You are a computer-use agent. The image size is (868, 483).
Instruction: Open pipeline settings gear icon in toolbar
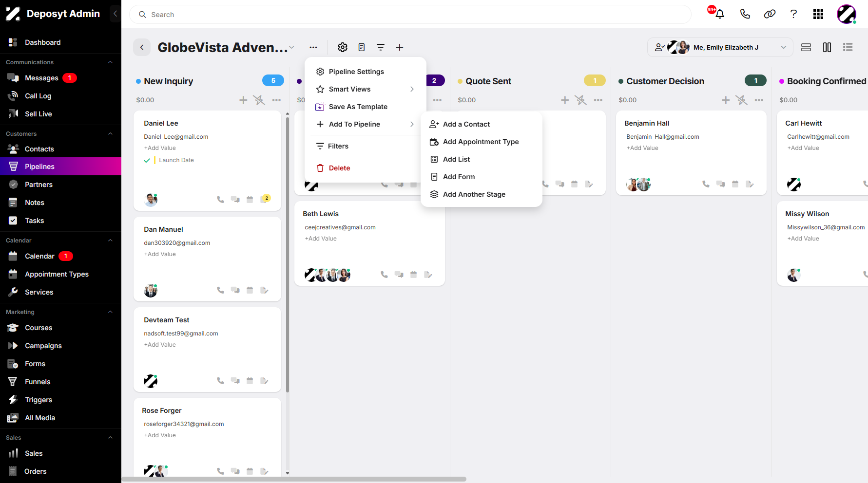point(343,47)
